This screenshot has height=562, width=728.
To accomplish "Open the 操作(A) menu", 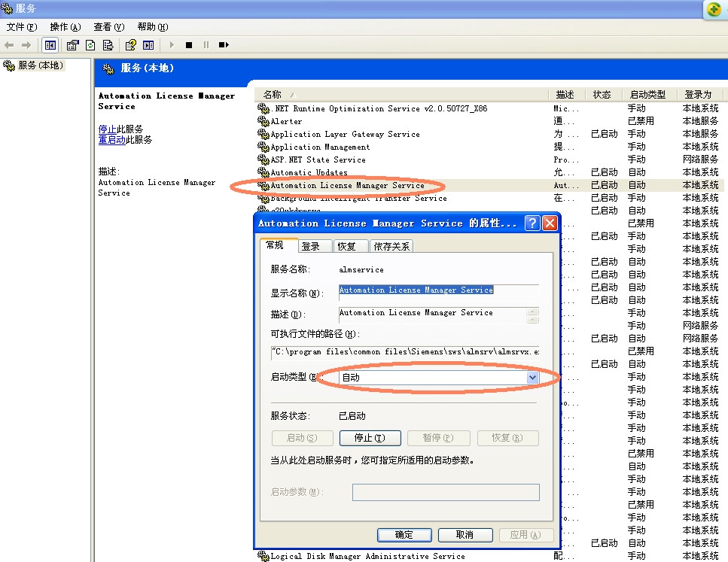I will click(x=65, y=27).
